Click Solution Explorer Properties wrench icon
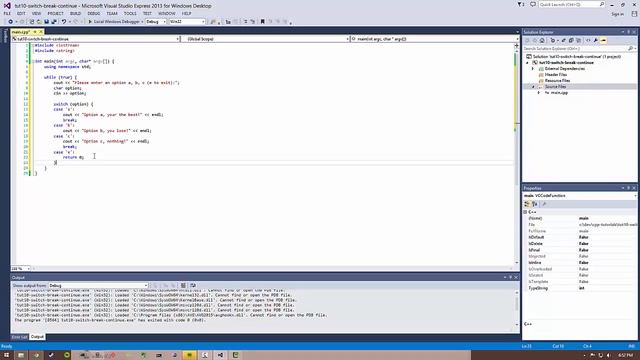The height and width of the screenshot is (360, 640). point(596,40)
